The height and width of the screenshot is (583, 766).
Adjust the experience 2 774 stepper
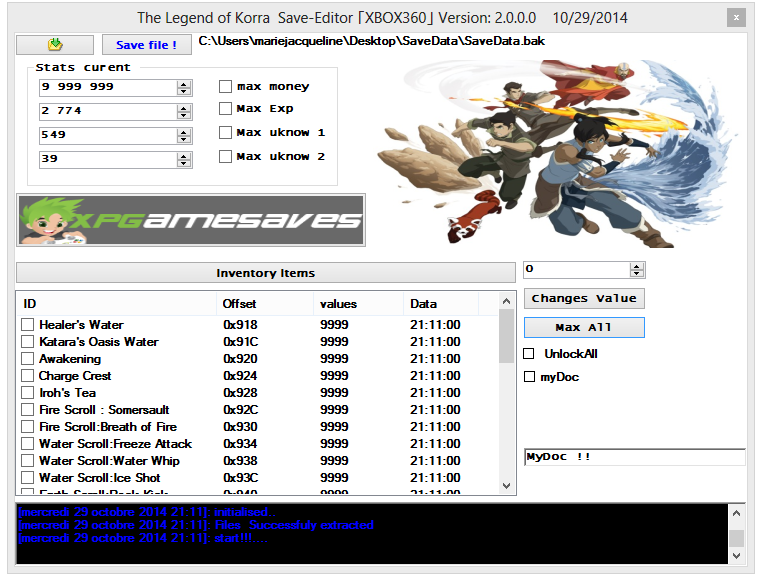coord(183,111)
